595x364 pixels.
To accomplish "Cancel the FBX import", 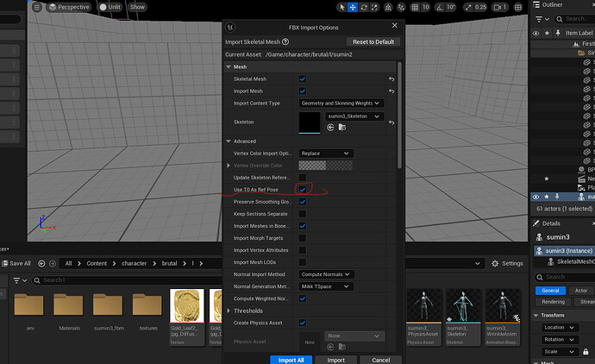I will coord(380,360).
